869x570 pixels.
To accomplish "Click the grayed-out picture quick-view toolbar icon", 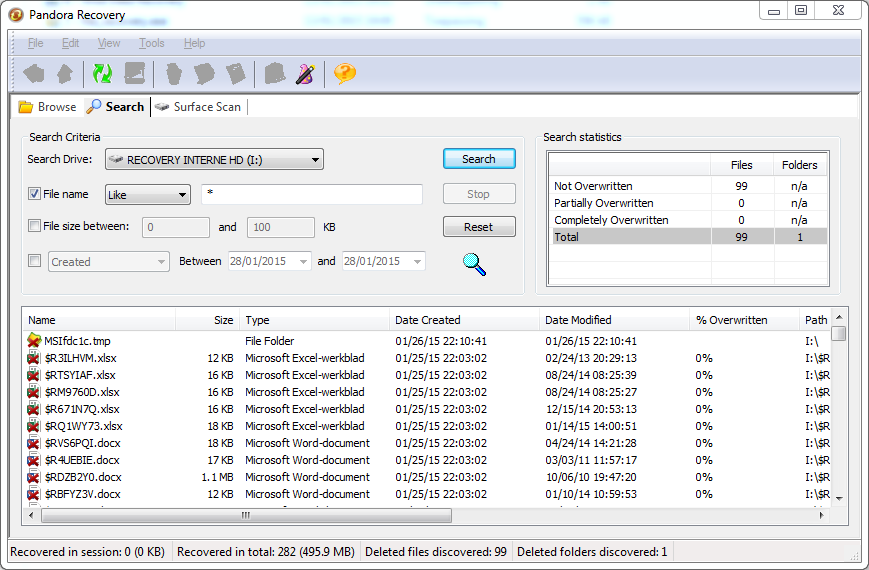I will coord(135,73).
